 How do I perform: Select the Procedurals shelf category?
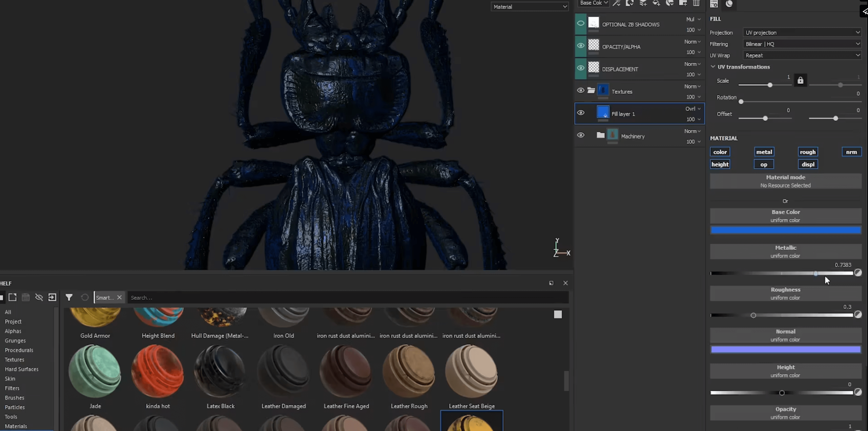[19, 350]
